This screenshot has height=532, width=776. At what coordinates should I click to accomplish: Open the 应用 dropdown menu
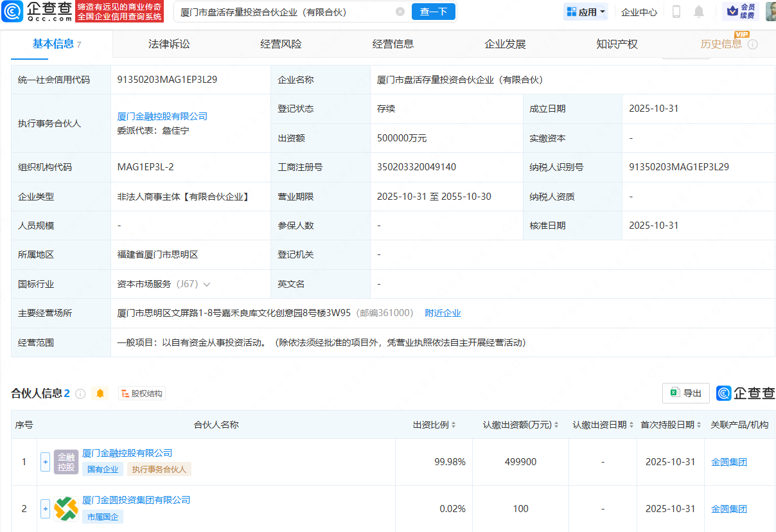[586, 12]
